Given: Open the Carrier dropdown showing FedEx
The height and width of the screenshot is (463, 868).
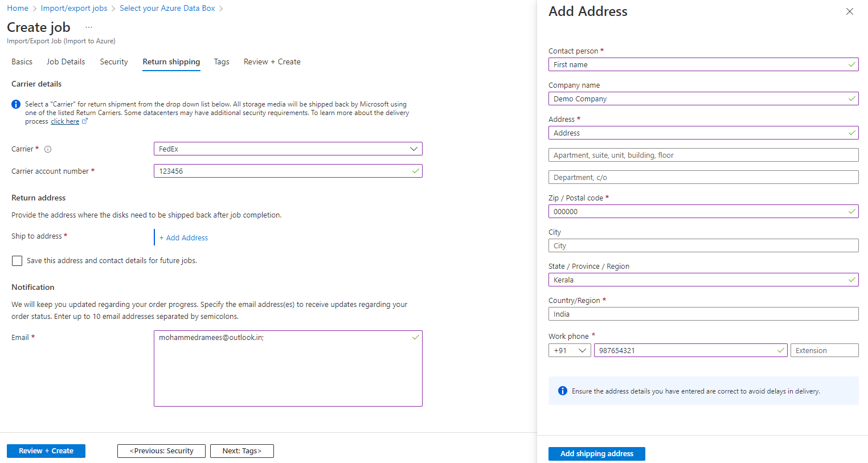Looking at the screenshot, I should pos(288,149).
